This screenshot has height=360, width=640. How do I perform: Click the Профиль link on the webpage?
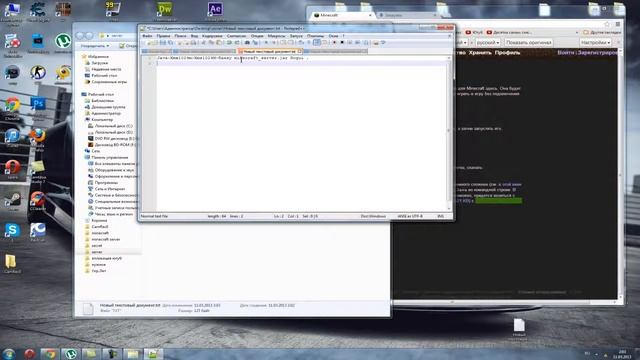507,53
